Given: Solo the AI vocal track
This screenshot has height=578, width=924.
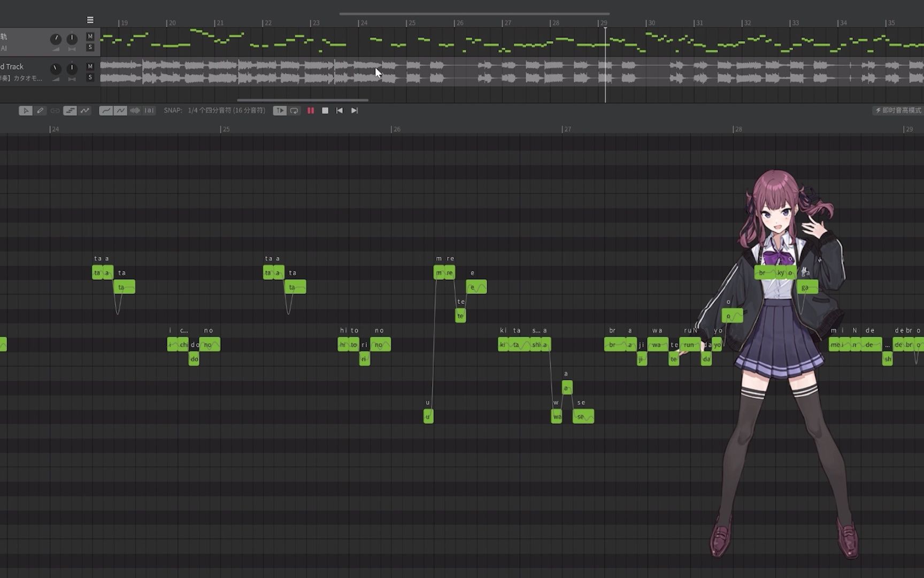Looking at the screenshot, I should pos(90,48).
